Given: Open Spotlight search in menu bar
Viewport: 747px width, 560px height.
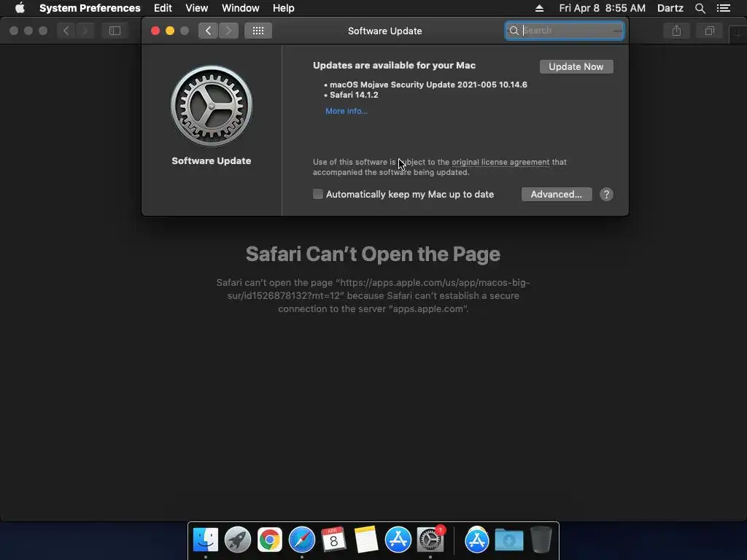Looking at the screenshot, I should pos(700,8).
